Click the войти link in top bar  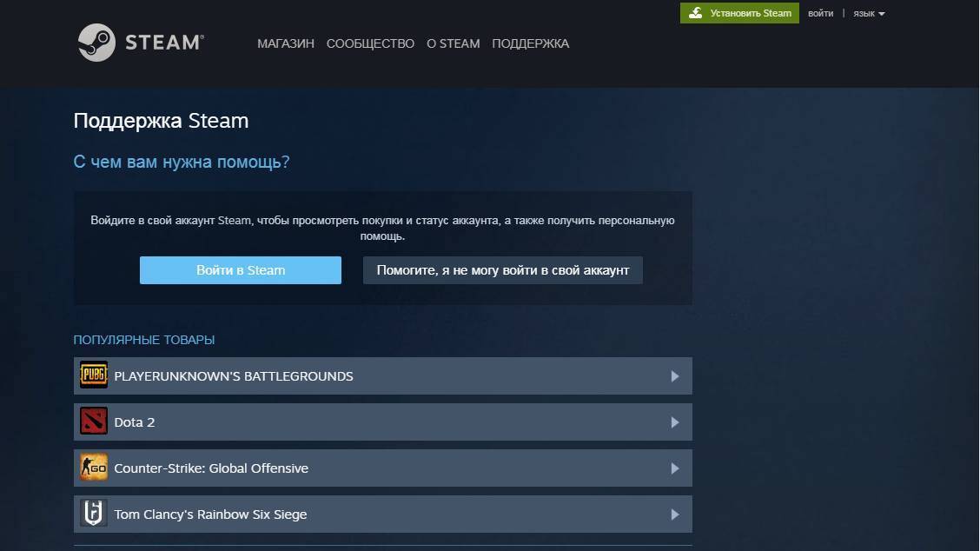(820, 13)
